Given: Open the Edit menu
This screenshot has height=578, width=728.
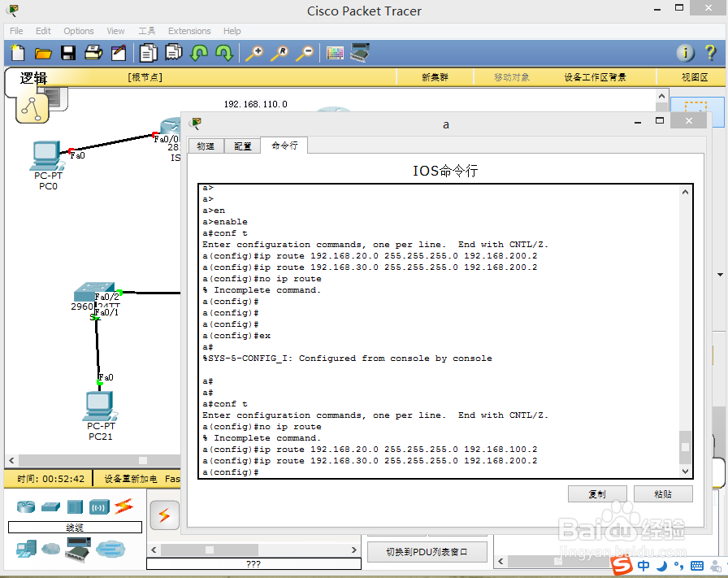Looking at the screenshot, I should (43, 31).
